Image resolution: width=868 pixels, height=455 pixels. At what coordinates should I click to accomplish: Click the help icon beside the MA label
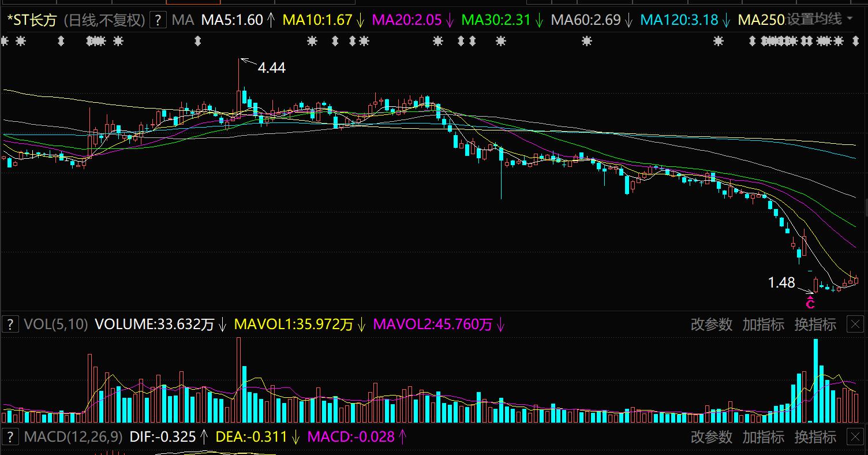click(158, 20)
